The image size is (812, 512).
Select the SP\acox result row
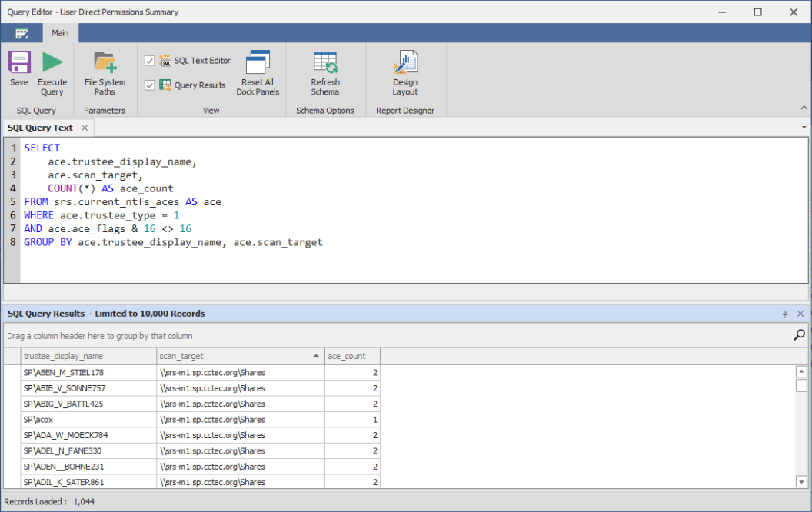[88, 420]
